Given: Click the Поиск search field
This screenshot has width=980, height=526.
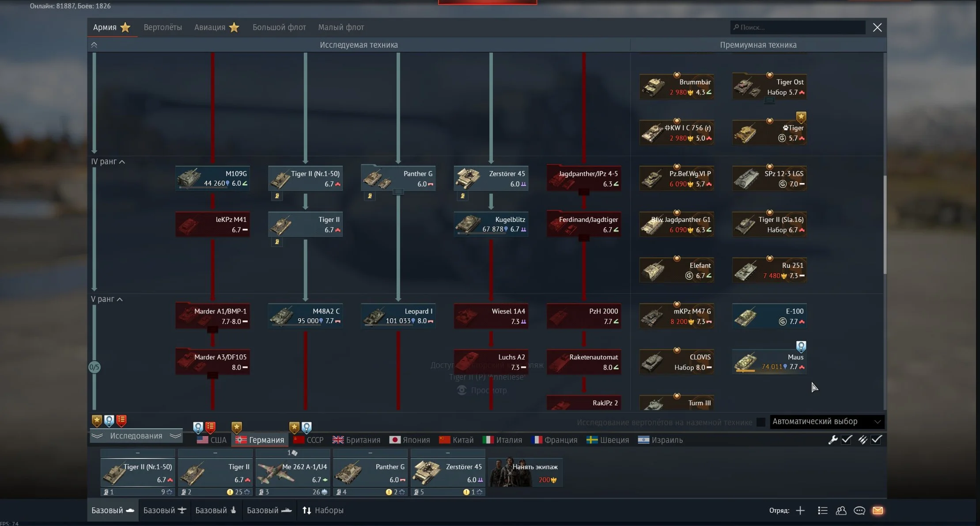Looking at the screenshot, I should (x=798, y=27).
